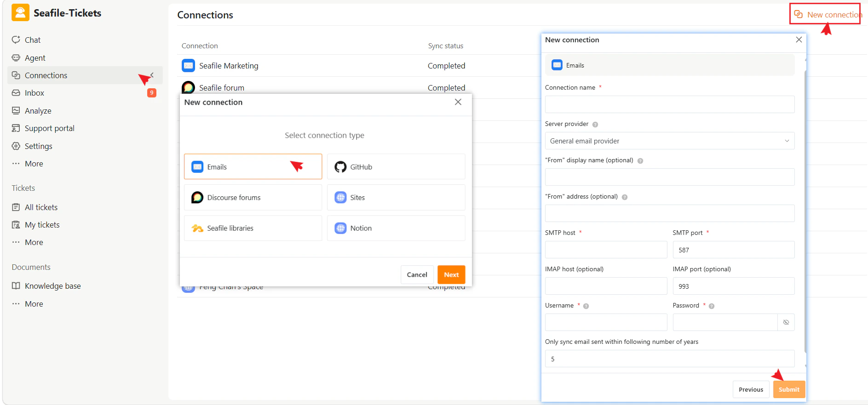Open My tickets list
The height and width of the screenshot is (405, 868).
click(42, 225)
